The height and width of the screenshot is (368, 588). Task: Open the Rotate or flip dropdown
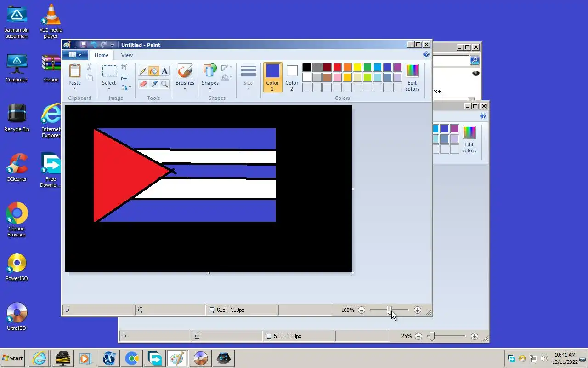[x=126, y=87]
